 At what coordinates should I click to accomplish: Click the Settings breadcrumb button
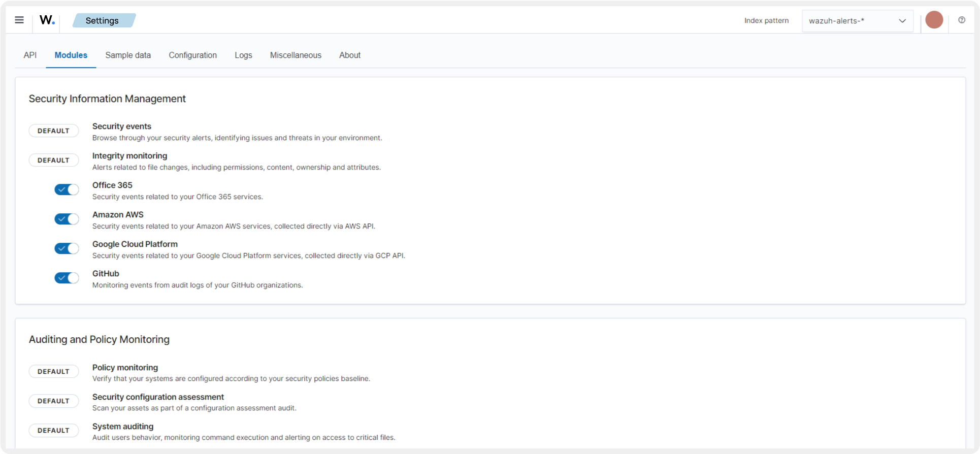[103, 21]
